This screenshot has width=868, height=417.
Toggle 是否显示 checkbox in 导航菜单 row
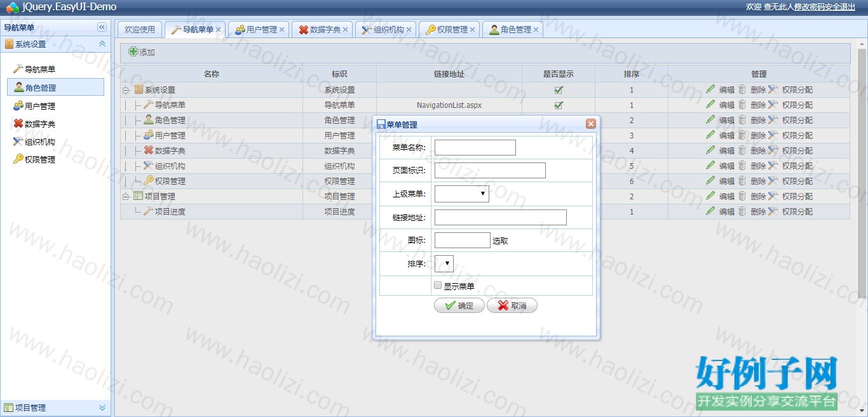[x=559, y=105]
